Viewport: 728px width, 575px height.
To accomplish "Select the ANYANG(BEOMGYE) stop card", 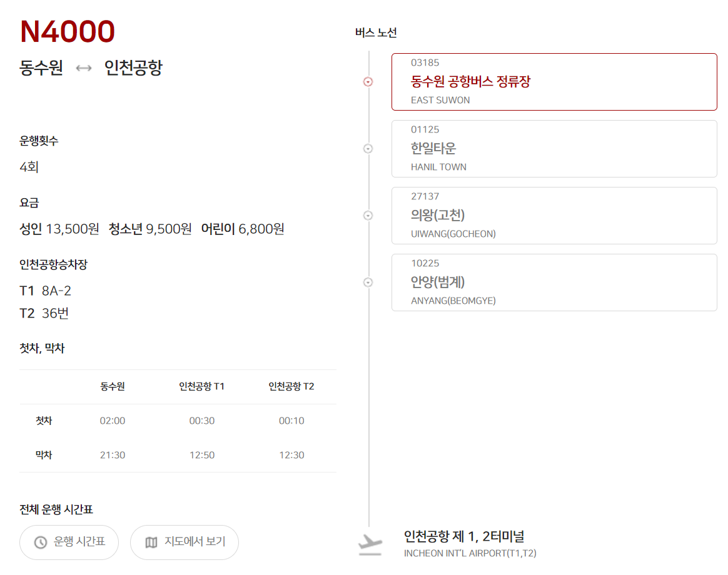I will [x=554, y=282].
